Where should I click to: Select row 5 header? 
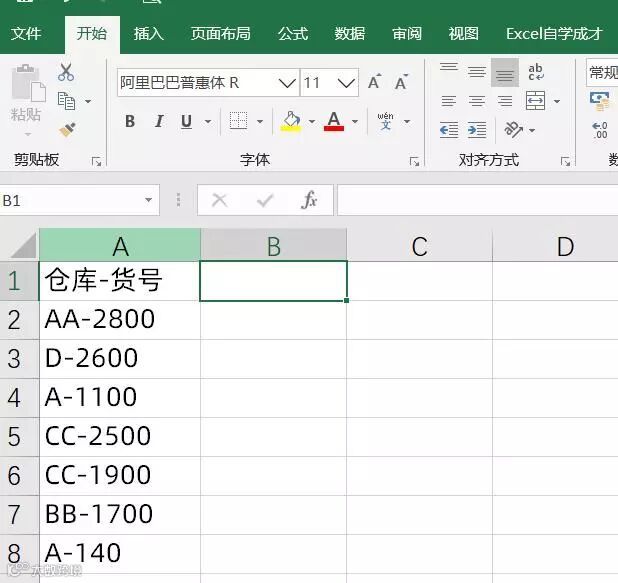[19, 437]
